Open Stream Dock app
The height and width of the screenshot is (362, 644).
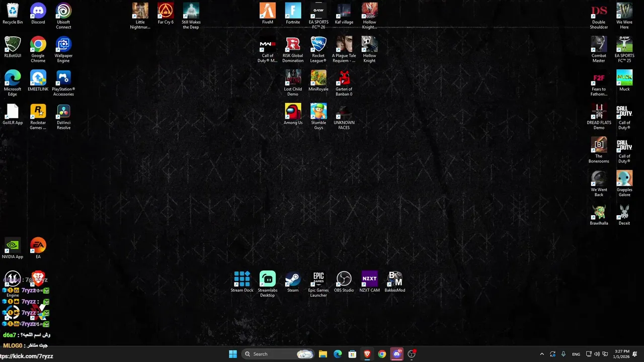(x=242, y=282)
